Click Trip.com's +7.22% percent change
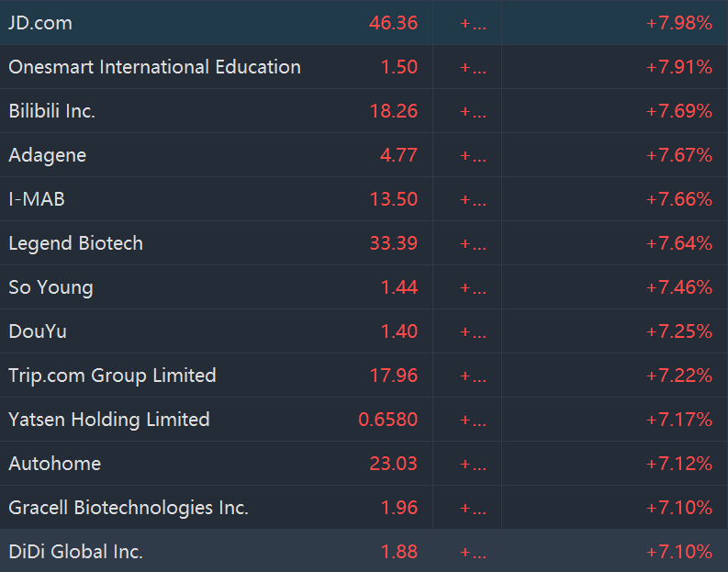This screenshot has height=572, width=728. pyautogui.click(x=679, y=376)
